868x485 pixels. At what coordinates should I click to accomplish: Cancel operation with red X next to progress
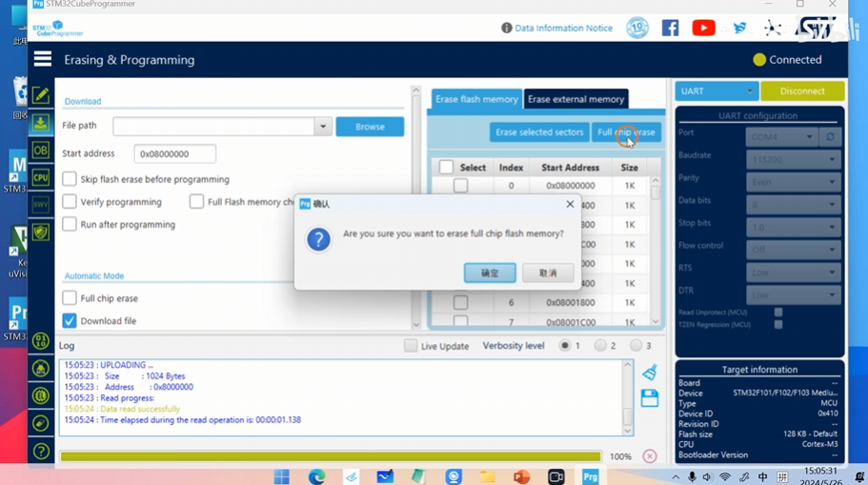(x=650, y=456)
